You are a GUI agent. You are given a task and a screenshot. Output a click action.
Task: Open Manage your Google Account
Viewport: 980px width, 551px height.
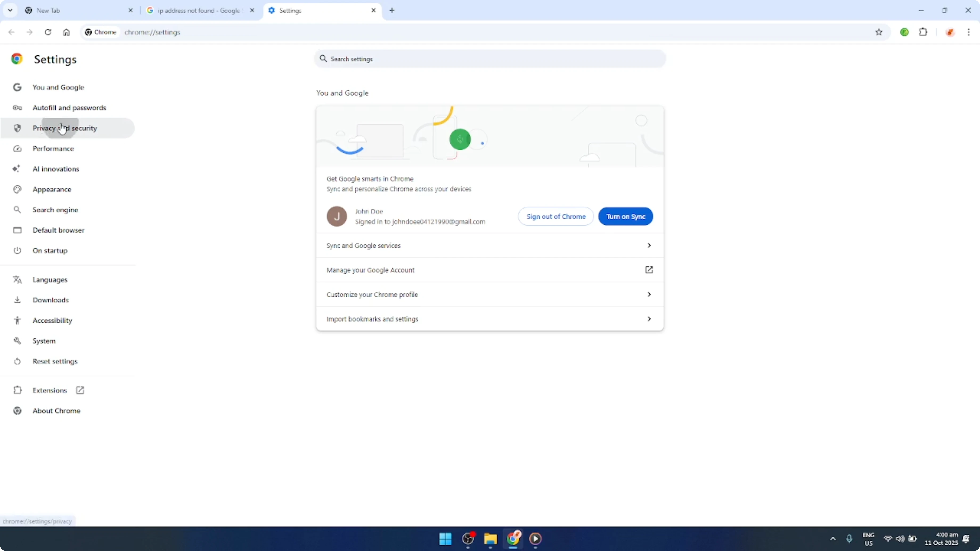coord(489,270)
